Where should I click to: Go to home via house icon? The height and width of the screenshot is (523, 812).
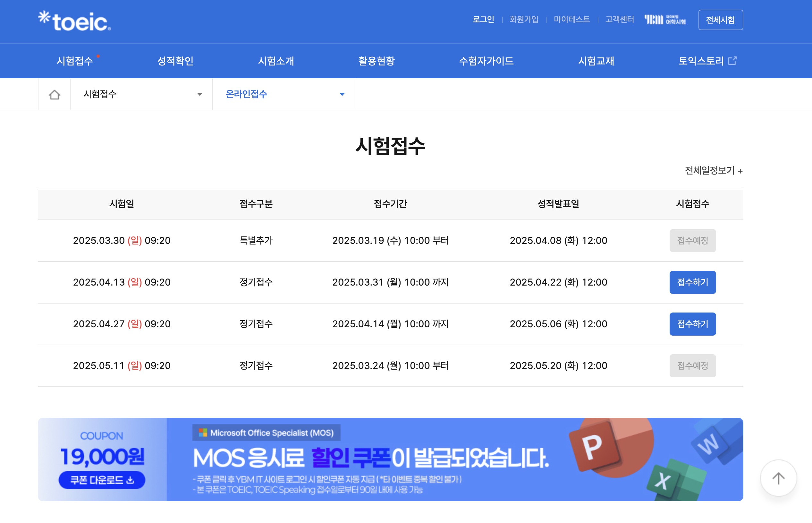(x=54, y=94)
